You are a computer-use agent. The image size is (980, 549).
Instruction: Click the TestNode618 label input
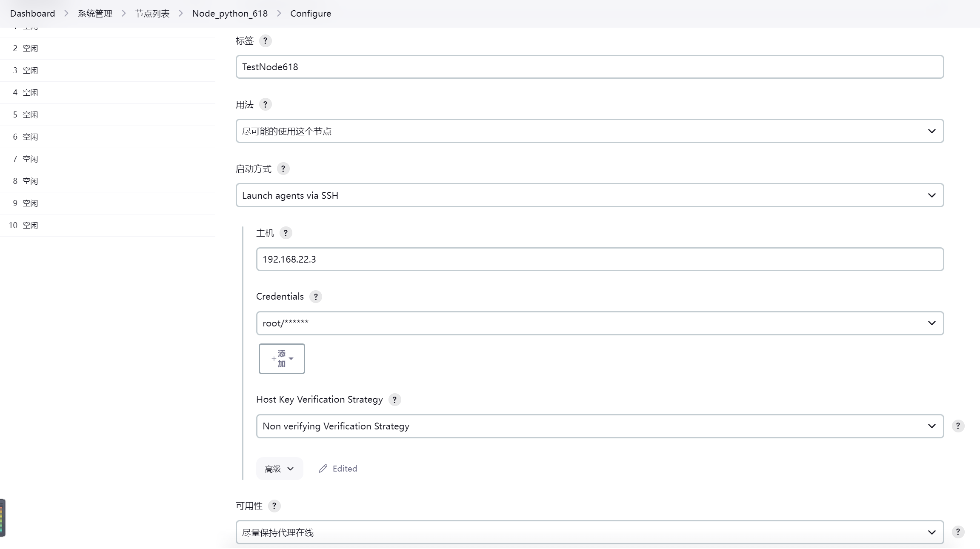[x=589, y=67]
